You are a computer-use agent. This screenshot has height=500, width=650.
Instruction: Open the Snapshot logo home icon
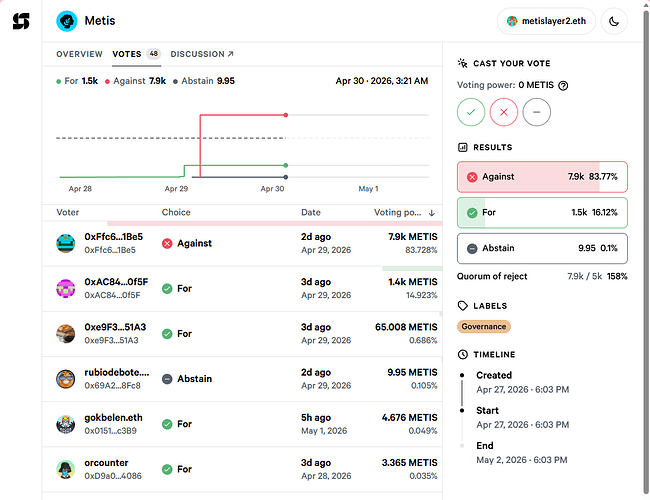(21, 21)
